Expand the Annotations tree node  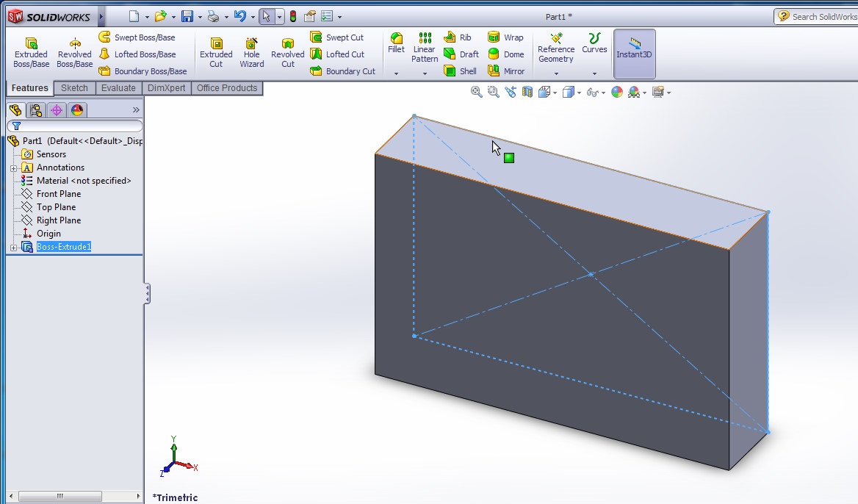tap(15, 168)
